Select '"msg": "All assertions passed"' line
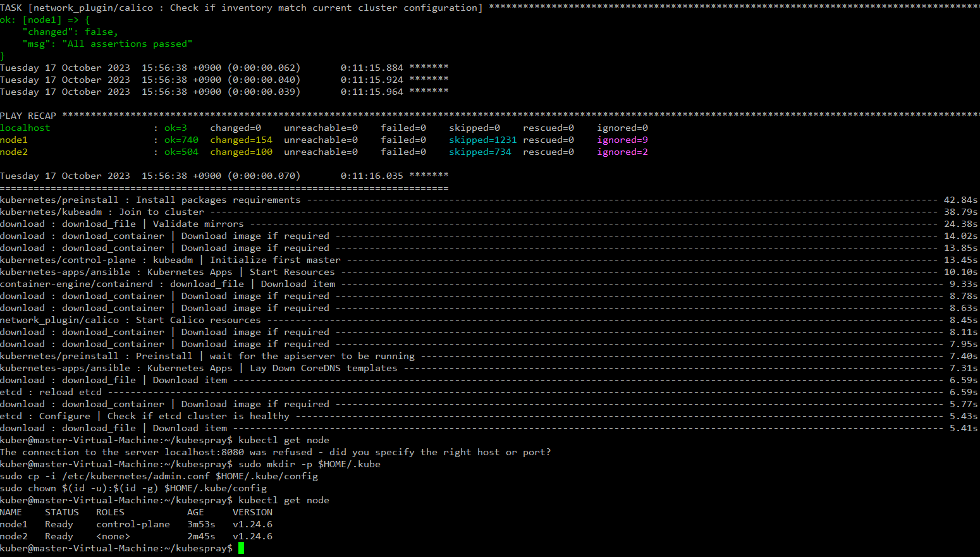Image resolution: width=980 pixels, height=557 pixels. (107, 44)
